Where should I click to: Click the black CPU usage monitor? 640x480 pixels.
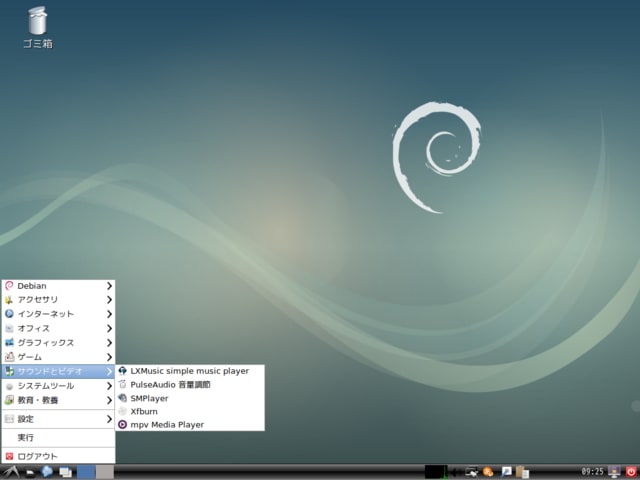click(436, 472)
